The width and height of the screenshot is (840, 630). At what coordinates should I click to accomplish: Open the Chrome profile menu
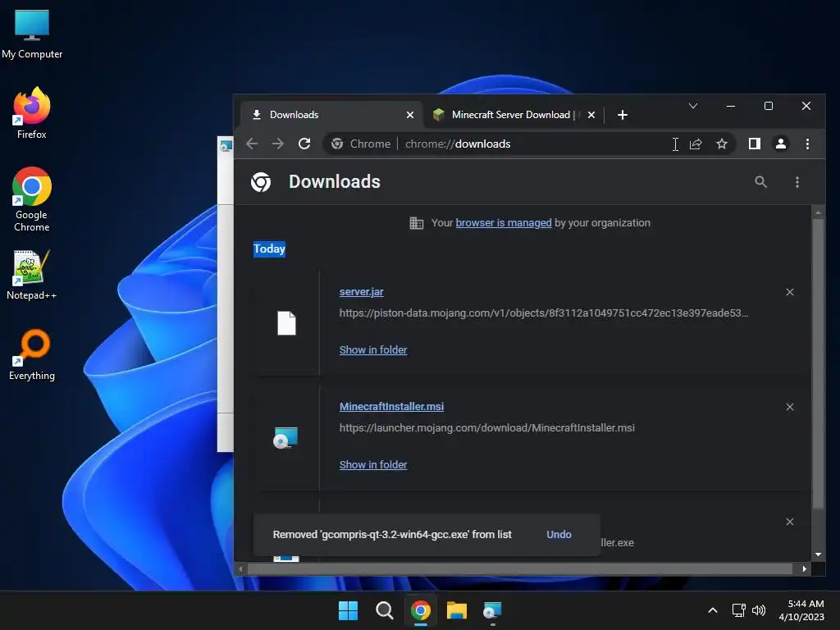(x=781, y=144)
